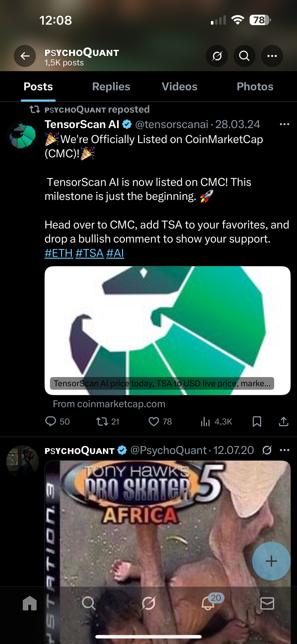The image size is (297, 644).
Task: Open the Photos tab
Action: pyautogui.click(x=255, y=87)
